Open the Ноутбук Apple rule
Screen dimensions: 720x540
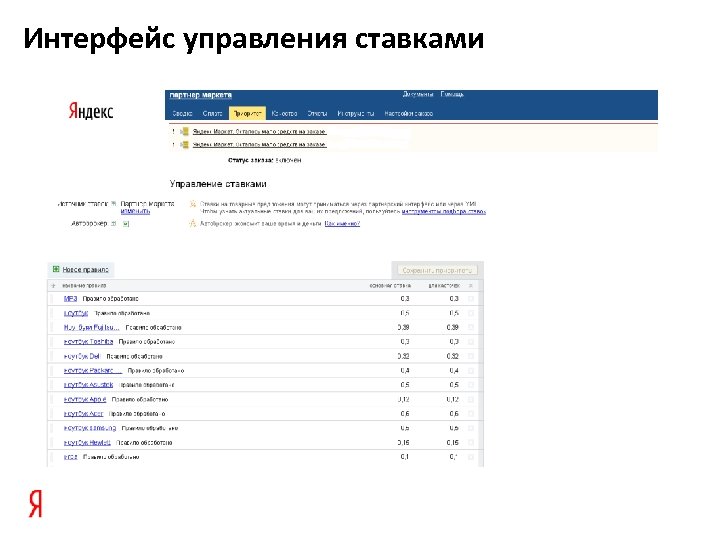[85, 399]
